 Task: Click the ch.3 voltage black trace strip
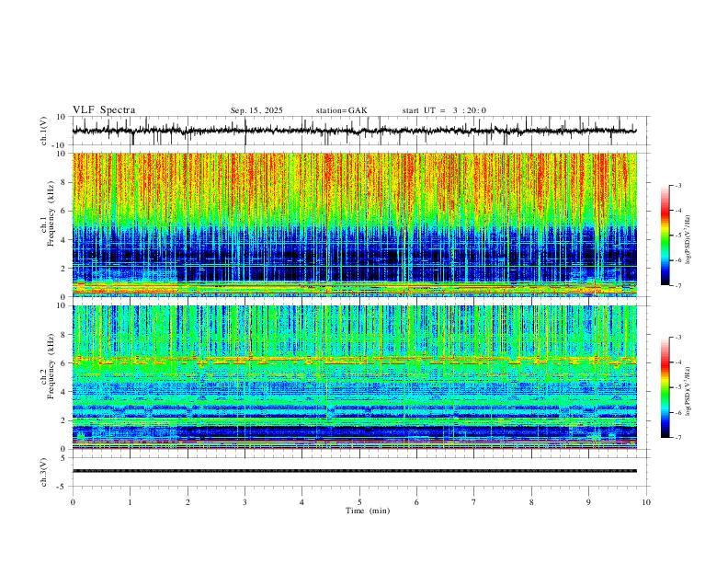[x=354, y=471]
